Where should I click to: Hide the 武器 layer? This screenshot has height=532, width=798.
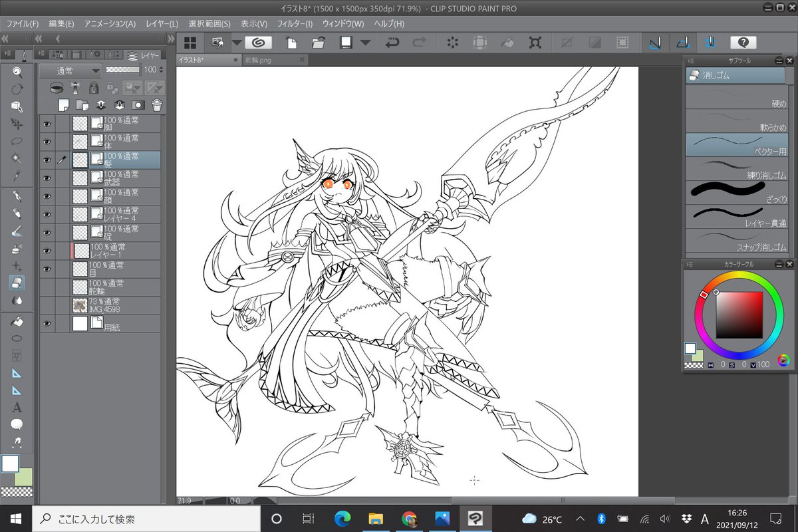pyautogui.click(x=47, y=178)
